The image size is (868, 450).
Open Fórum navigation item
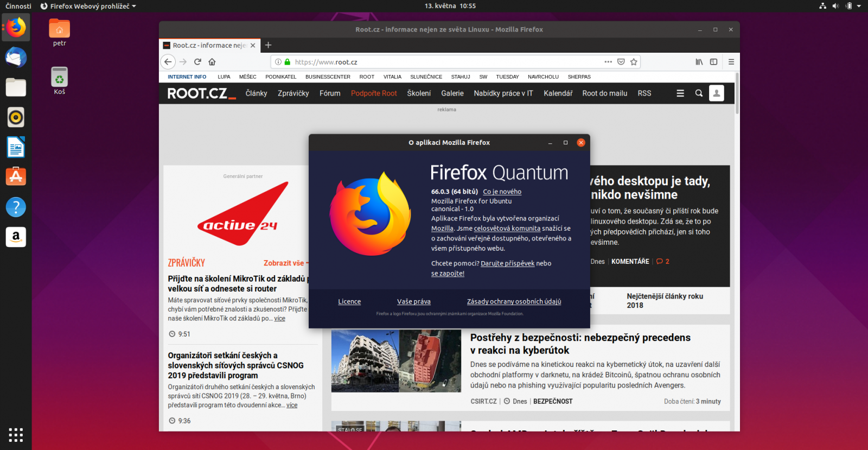tap(330, 93)
